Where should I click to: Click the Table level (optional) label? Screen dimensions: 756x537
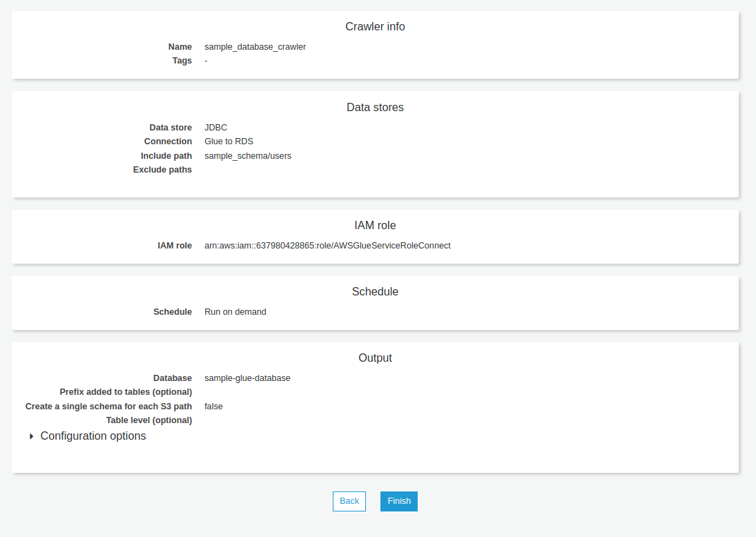pos(148,420)
